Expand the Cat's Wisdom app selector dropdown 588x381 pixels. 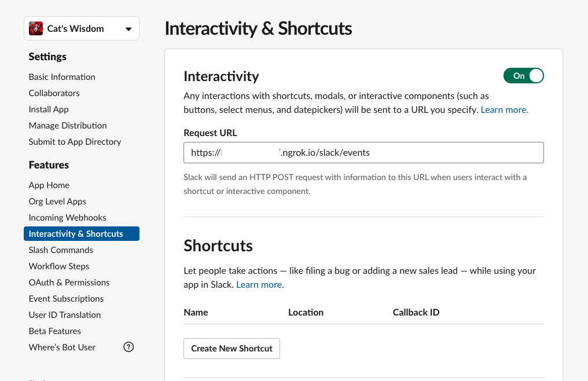[82, 28]
